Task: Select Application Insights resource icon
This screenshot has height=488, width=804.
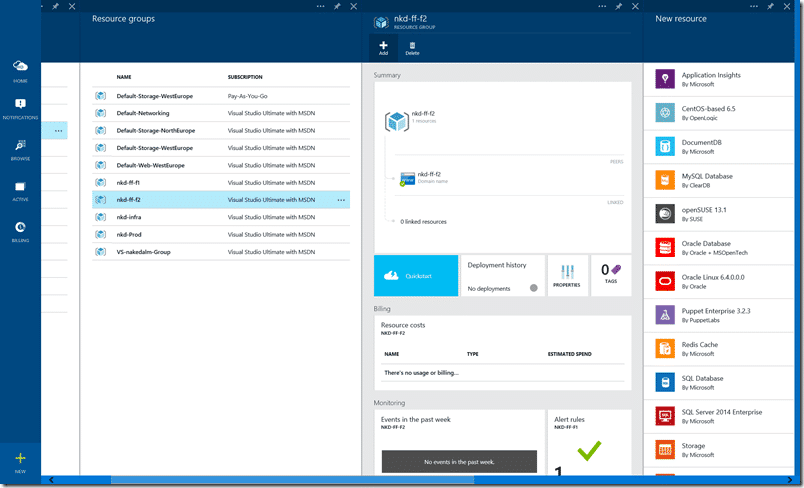Action: 665,79
